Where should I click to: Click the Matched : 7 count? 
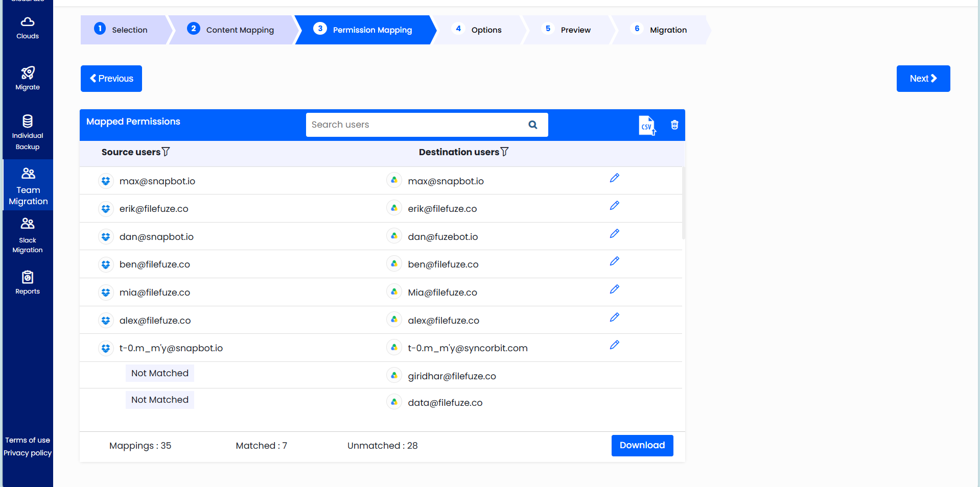(x=261, y=446)
